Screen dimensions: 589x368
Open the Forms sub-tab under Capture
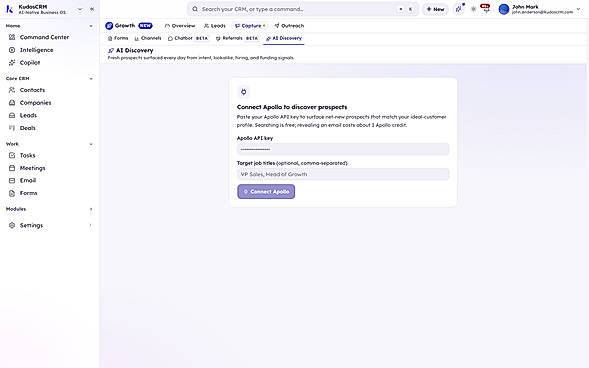118,38
